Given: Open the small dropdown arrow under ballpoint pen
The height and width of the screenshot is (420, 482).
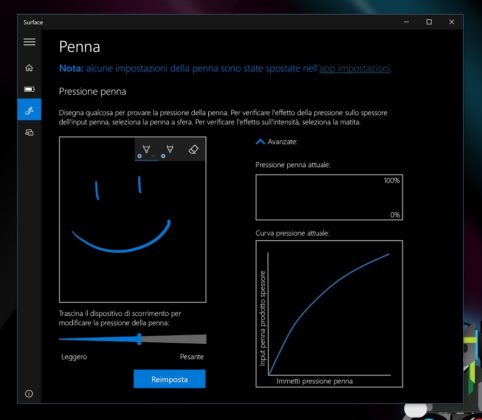Looking at the screenshot, I should (x=153, y=156).
